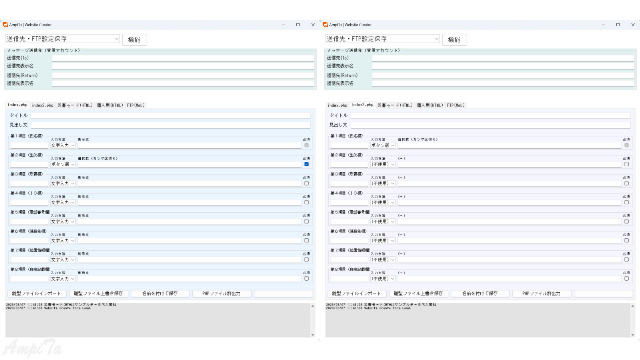
Task: Select the index2.php tab in right window
Action: (362, 105)
